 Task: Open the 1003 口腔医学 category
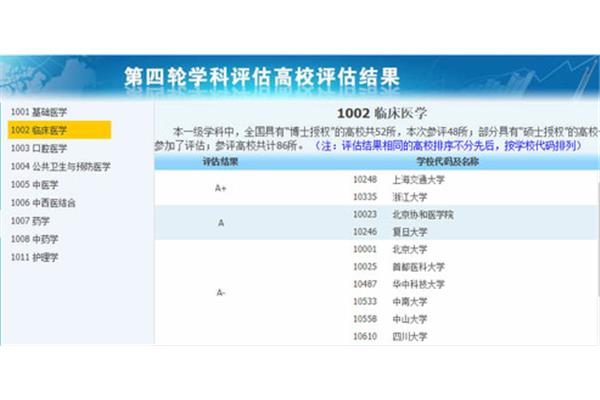pos(39,148)
